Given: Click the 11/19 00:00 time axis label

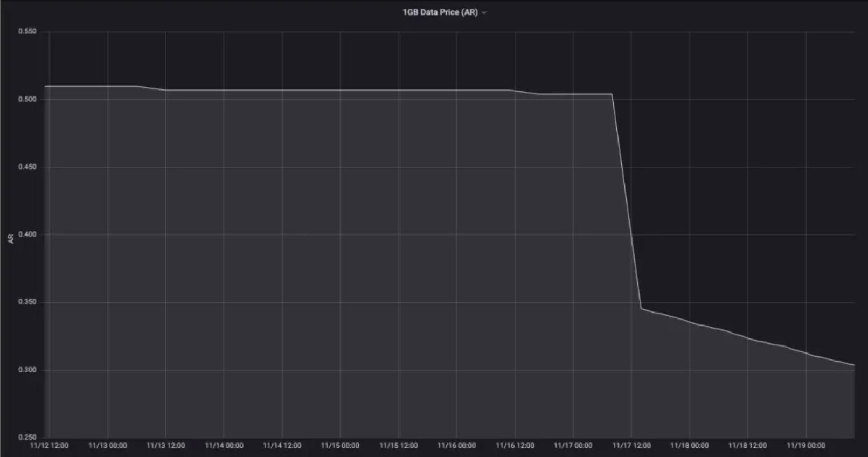Looking at the screenshot, I should (x=805, y=446).
